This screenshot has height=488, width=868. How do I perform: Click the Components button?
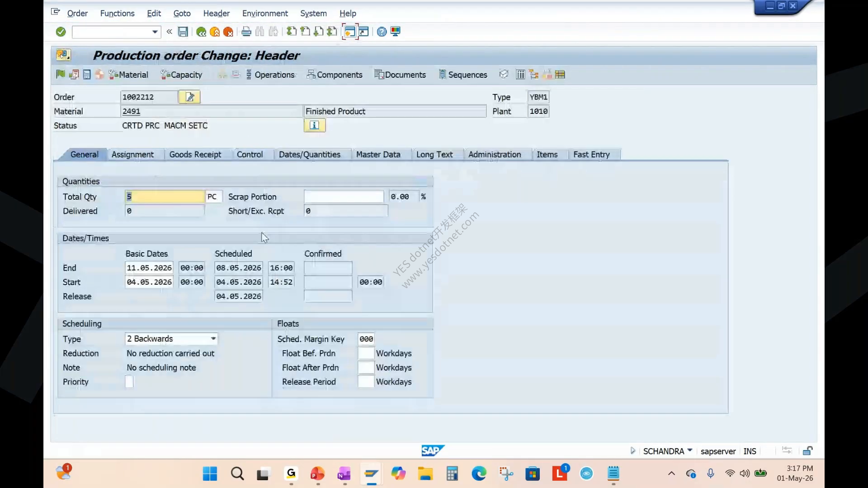[x=335, y=75]
